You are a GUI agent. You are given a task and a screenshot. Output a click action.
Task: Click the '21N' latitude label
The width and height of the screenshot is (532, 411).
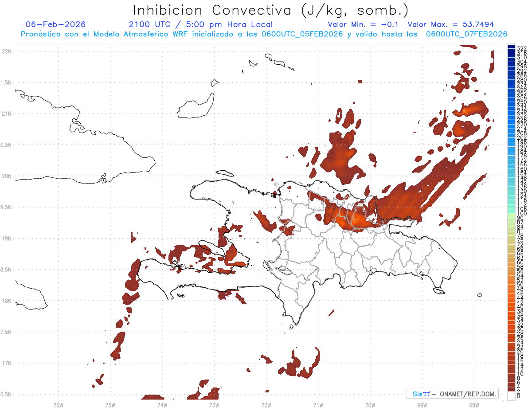[7, 114]
